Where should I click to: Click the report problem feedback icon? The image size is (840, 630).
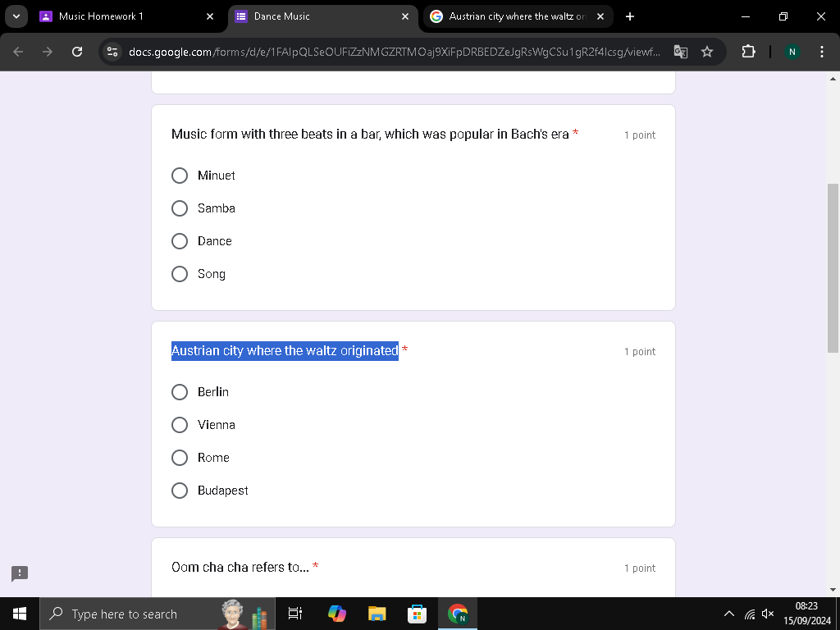tap(20, 573)
